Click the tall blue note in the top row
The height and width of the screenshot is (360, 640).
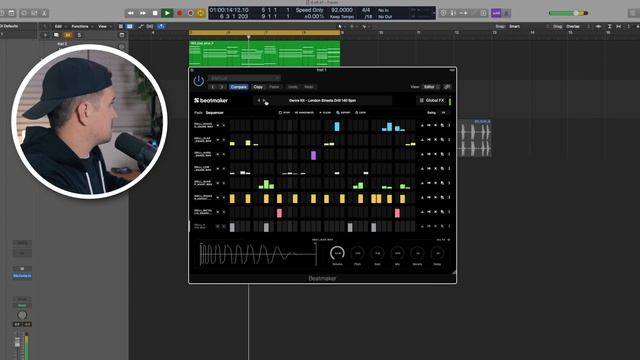tap(337, 126)
